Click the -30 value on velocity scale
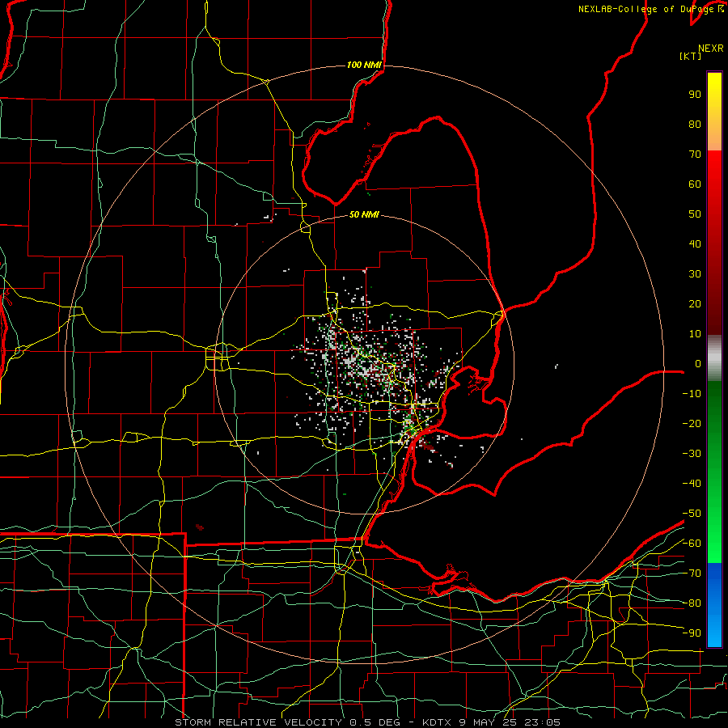The height and width of the screenshot is (728, 728). (692, 454)
